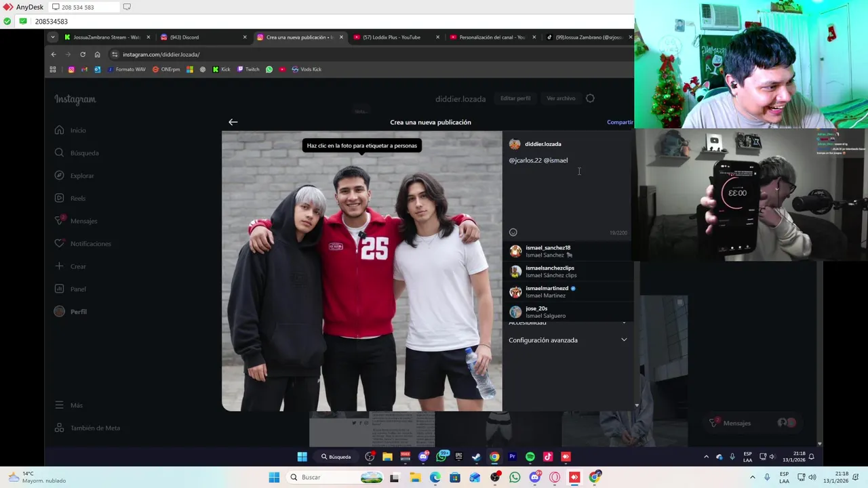Open the weather widget '14°C Mayorm. nublado'
The height and width of the screenshot is (488, 868).
pos(37,477)
